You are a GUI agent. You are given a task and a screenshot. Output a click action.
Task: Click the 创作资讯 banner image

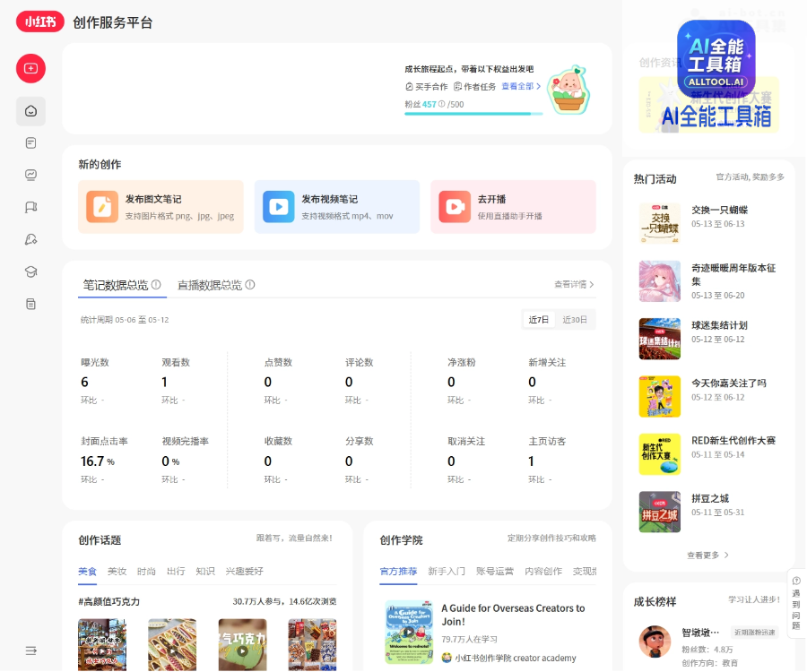pyautogui.click(x=708, y=105)
